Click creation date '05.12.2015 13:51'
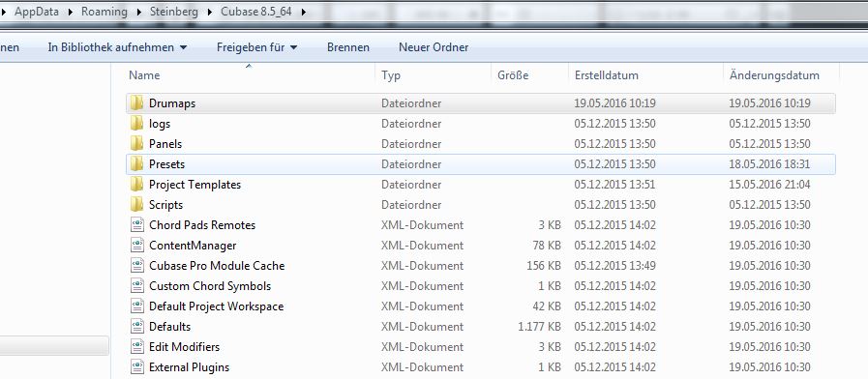The image size is (868, 379). 614,185
